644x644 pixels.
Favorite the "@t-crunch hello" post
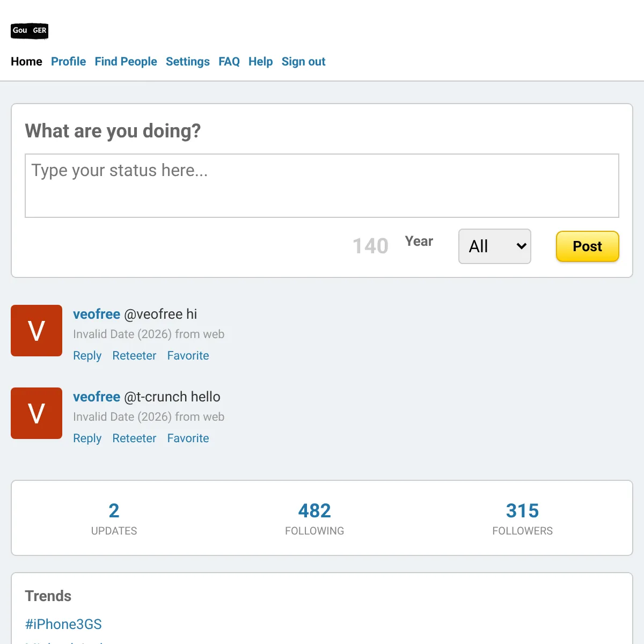(188, 438)
